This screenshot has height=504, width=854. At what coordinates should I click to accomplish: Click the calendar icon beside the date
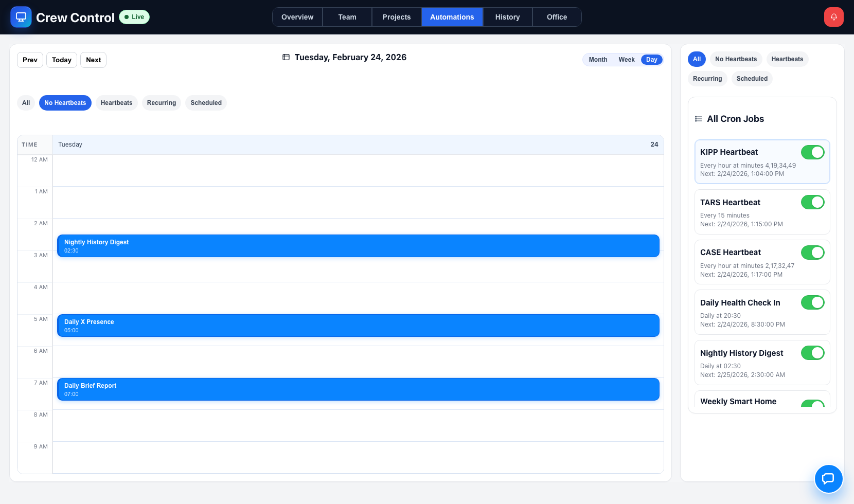coord(287,57)
